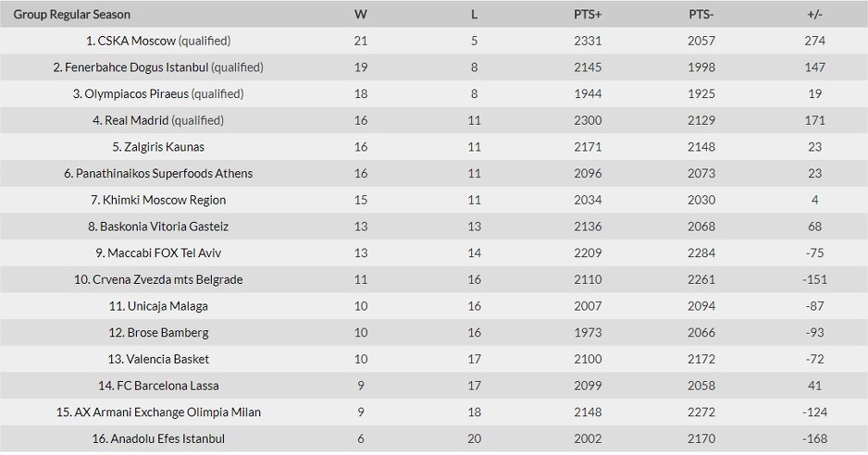This screenshot has width=868, height=455.
Task: Select Brose Bamberg in the table
Action: pyautogui.click(x=167, y=333)
